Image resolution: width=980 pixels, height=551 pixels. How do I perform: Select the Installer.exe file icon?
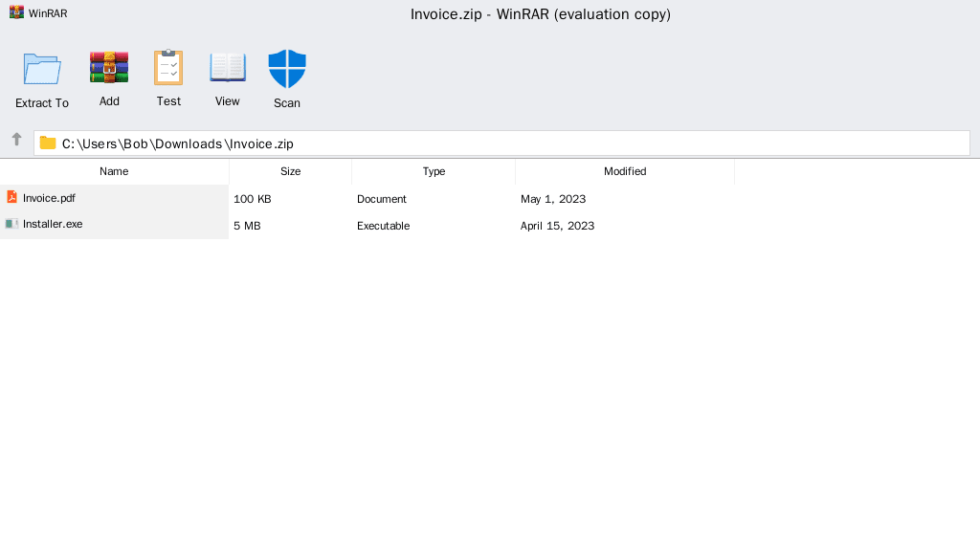click(11, 224)
